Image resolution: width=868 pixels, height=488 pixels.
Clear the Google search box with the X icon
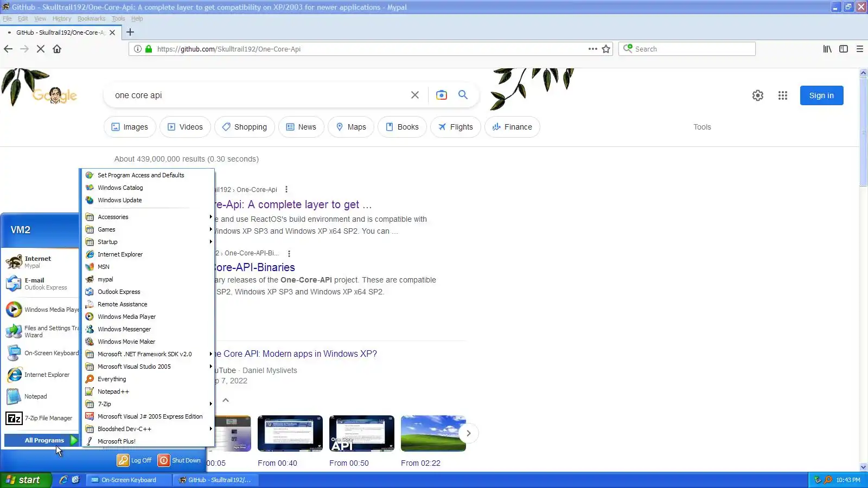point(415,95)
